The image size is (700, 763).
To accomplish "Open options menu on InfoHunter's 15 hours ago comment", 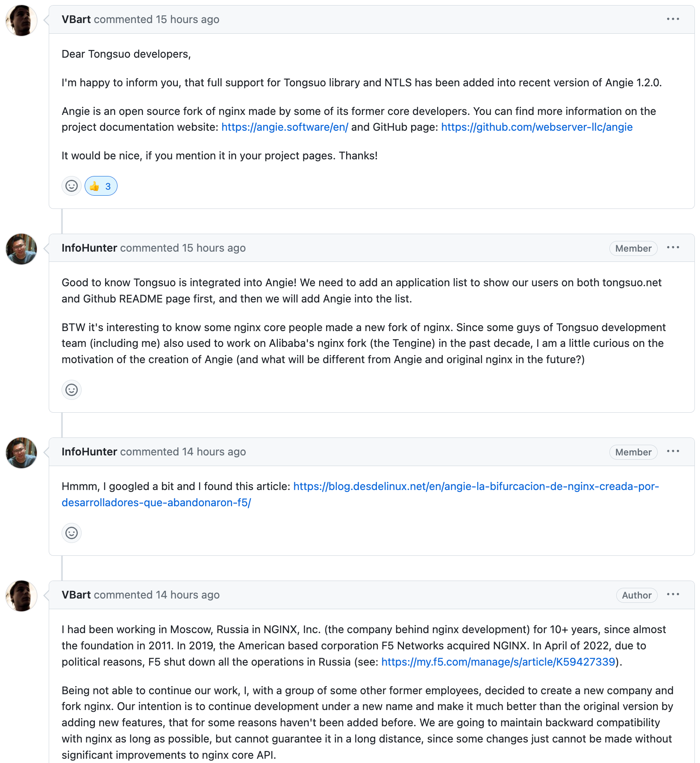I will click(673, 248).
